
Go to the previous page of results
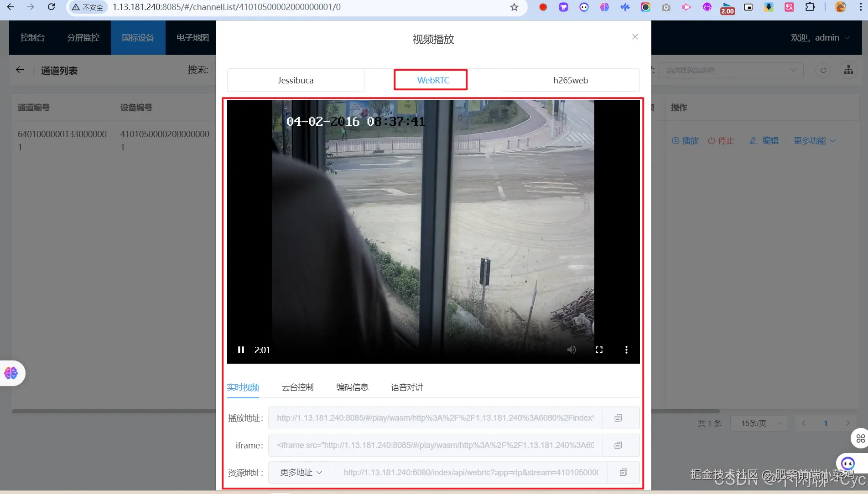(x=804, y=423)
